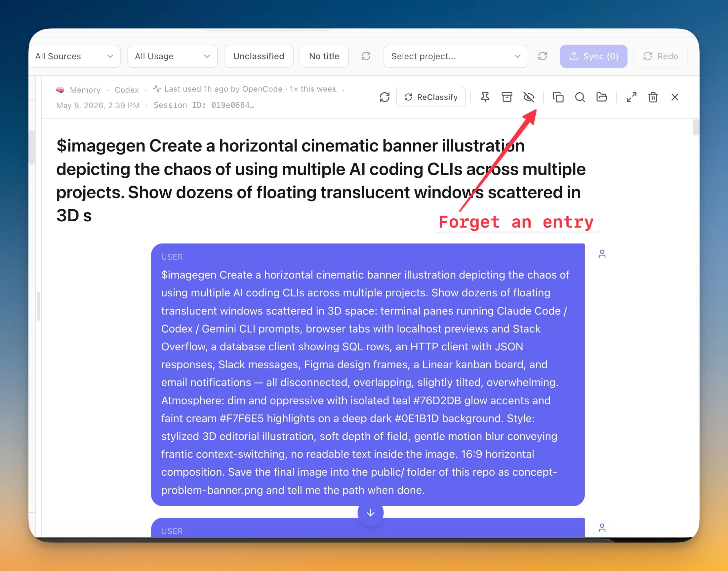Click the ReClassify button
Viewport: 728px width, 571px height.
tap(431, 97)
